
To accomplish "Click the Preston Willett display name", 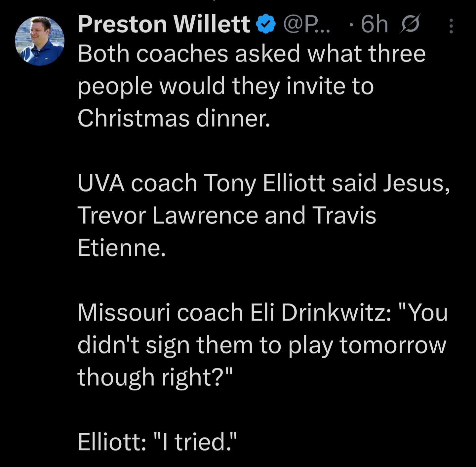I will (x=164, y=24).
